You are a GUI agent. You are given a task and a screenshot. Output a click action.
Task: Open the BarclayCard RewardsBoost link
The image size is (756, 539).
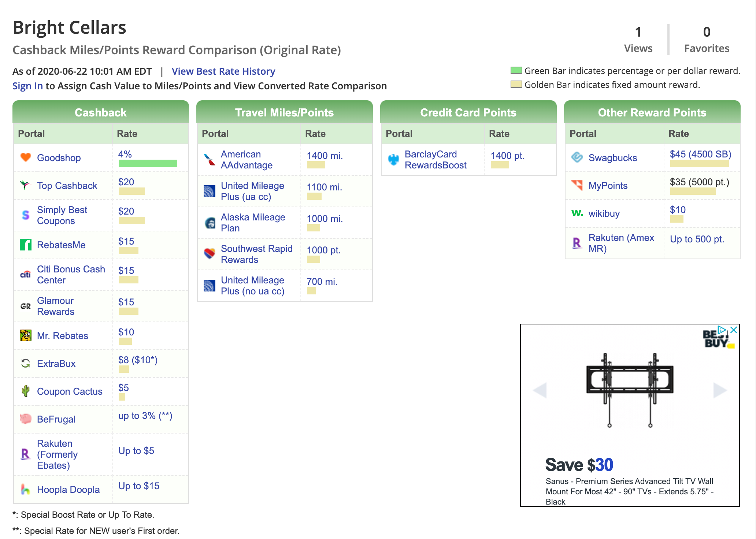pos(436,160)
